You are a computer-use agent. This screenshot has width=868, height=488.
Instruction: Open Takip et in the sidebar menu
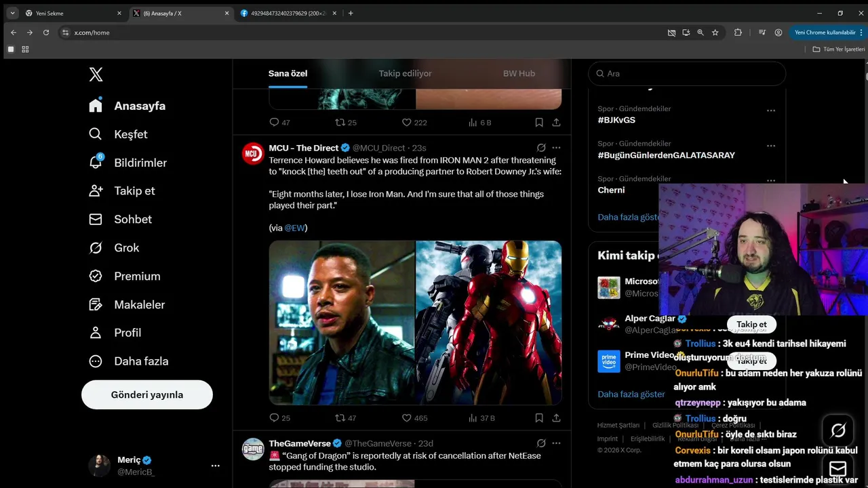[121, 190]
